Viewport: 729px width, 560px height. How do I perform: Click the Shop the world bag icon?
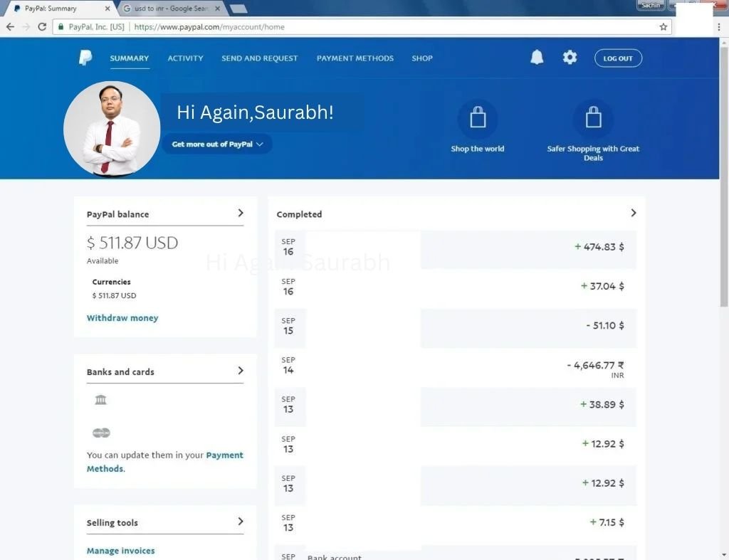pos(478,117)
